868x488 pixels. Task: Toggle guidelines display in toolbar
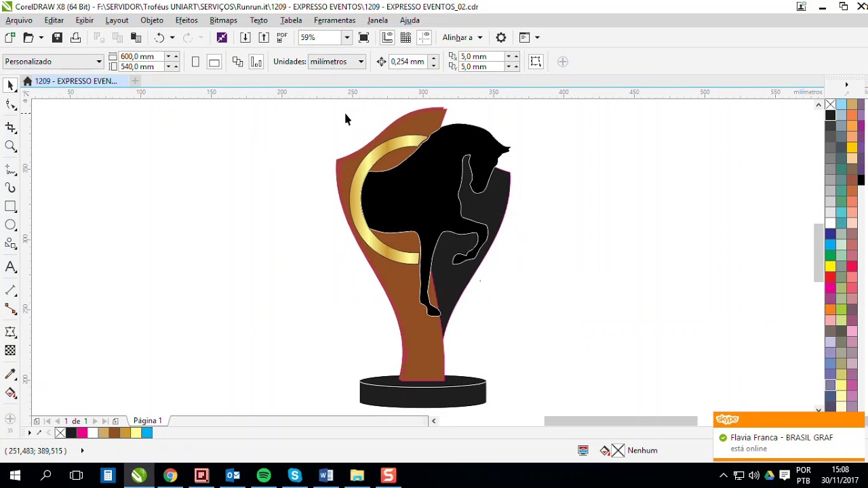pyautogui.click(x=425, y=38)
